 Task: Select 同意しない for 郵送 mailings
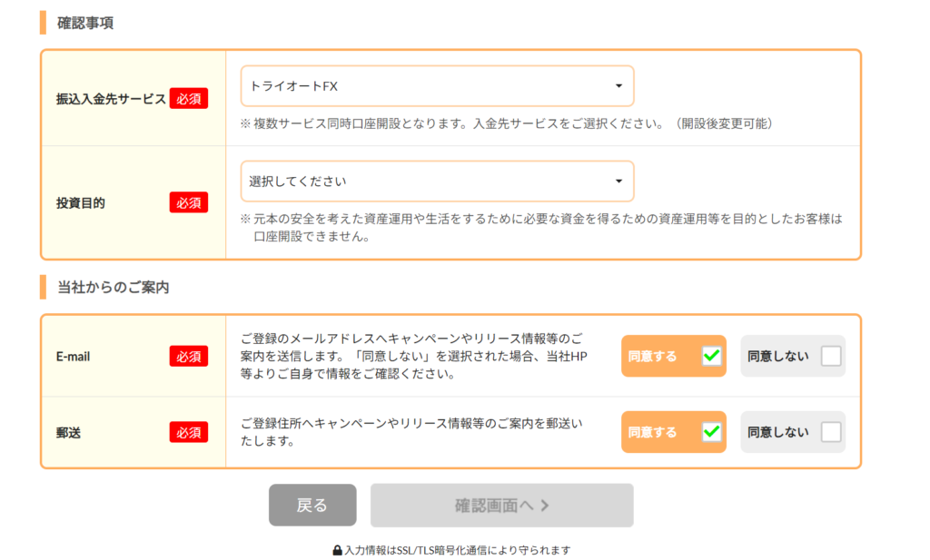830,432
